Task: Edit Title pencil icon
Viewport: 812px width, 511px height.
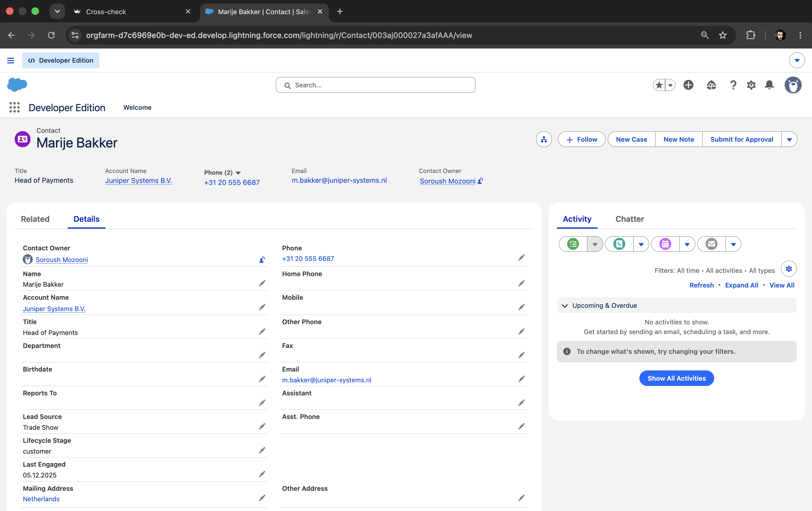Action: click(x=262, y=331)
